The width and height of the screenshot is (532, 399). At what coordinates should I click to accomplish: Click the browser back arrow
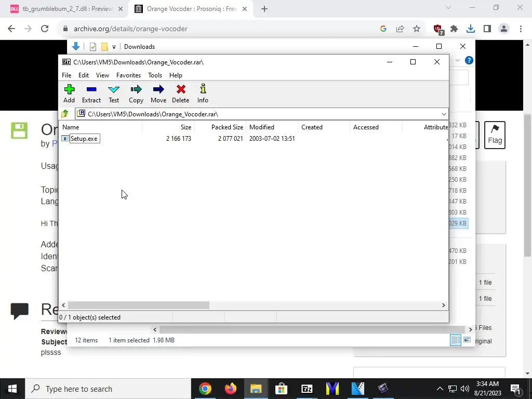pos(11,29)
